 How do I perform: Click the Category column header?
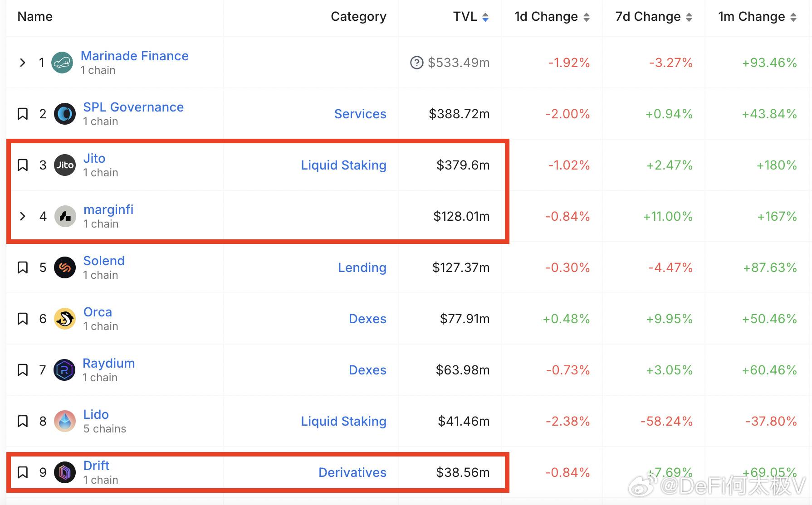coord(358,17)
